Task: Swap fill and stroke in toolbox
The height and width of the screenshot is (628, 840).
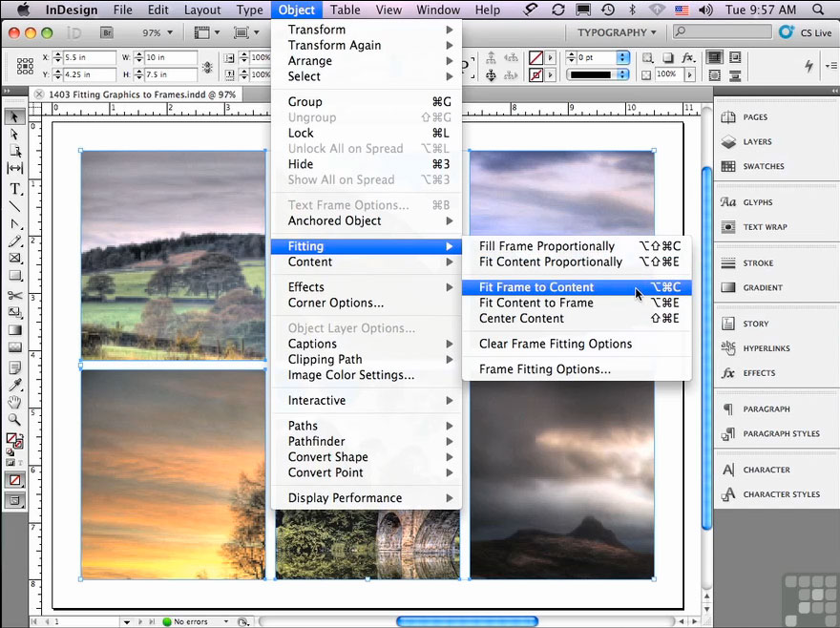Action: tap(20, 435)
